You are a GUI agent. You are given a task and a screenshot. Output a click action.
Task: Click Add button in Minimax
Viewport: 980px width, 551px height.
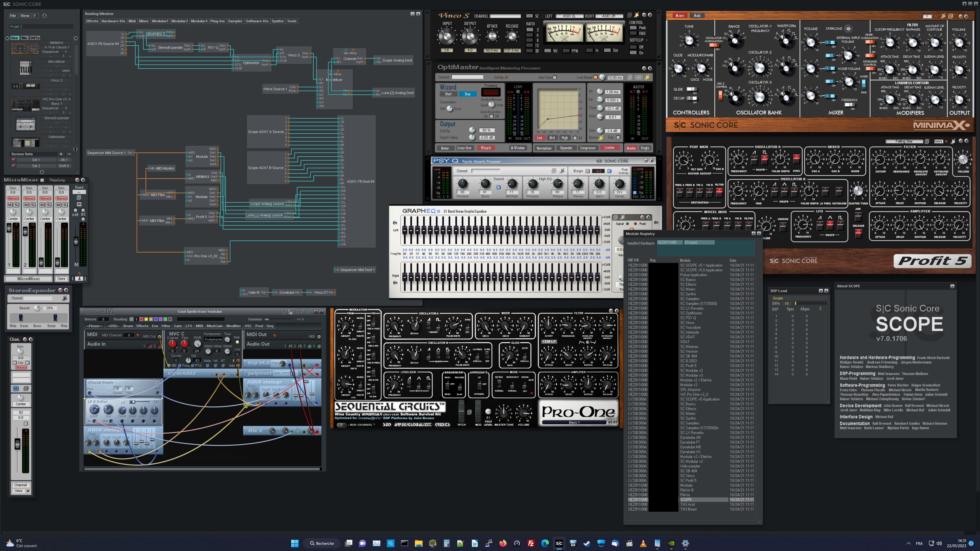tap(696, 16)
